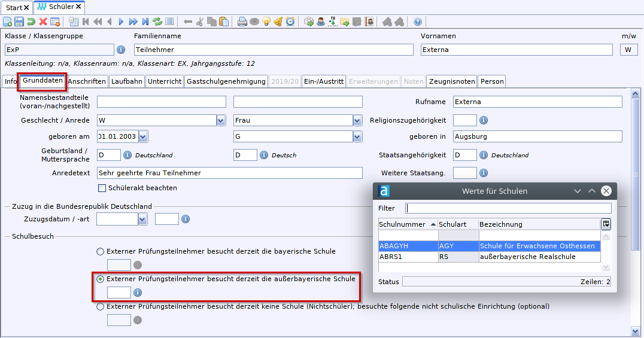Open the Geschlecht W dropdown

click(x=221, y=120)
